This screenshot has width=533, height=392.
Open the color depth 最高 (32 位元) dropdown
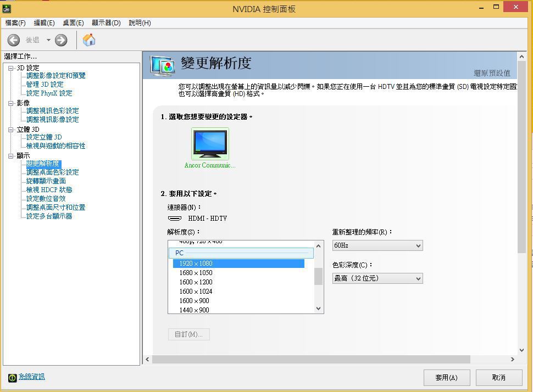click(x=377, y=278)
